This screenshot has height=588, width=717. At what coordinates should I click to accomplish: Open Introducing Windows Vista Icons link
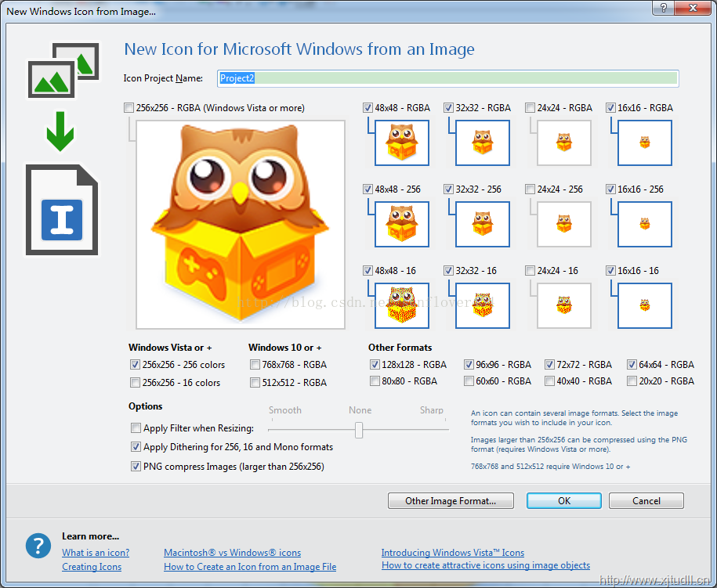click(452, 553)
